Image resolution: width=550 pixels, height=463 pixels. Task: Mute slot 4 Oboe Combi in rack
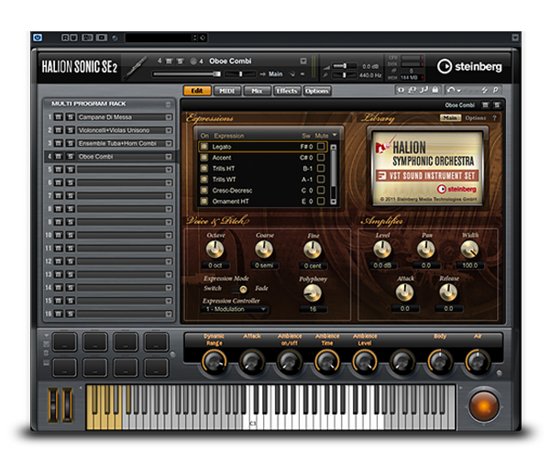[x=59, y=156]
